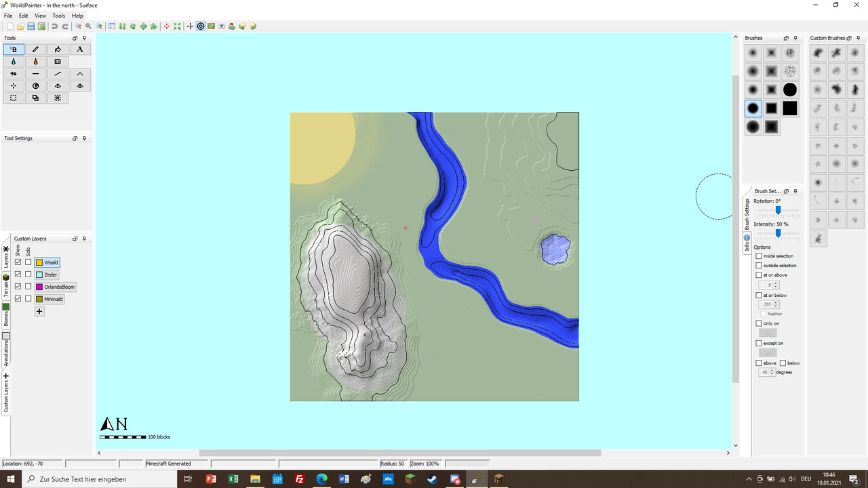Check the 'at or above' option
868x488 pixels.
point(759,275)
